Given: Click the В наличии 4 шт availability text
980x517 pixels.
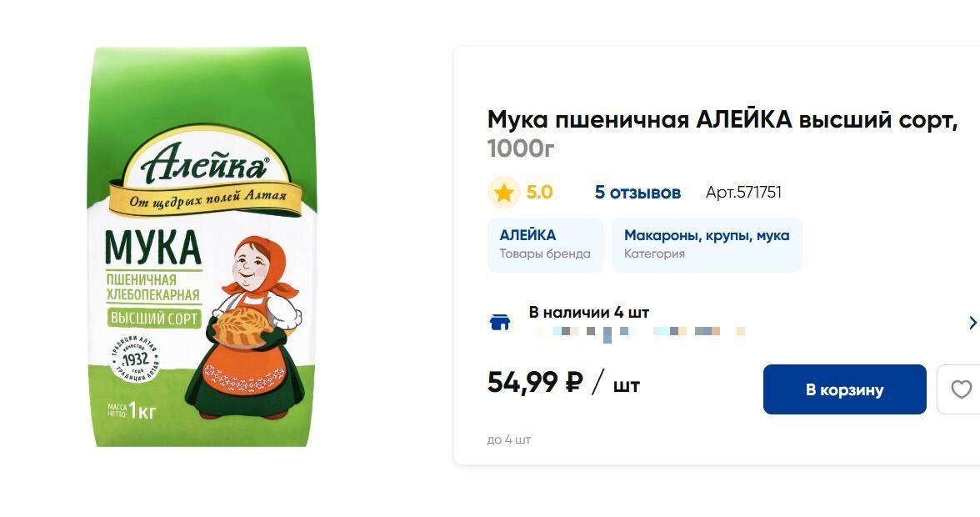Looking at the screenshot, I should point(588,312).
